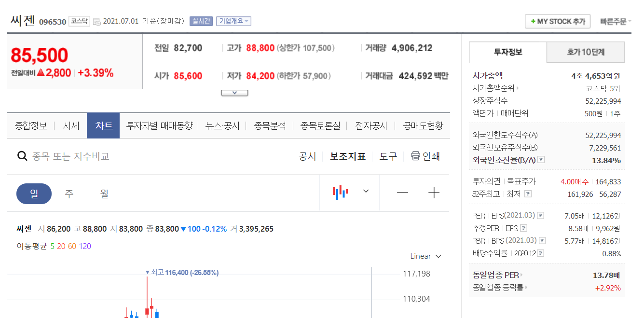Click the red up-triangle beside 2,800
This screenshot has width=644, height=318.
click(41, 73)
